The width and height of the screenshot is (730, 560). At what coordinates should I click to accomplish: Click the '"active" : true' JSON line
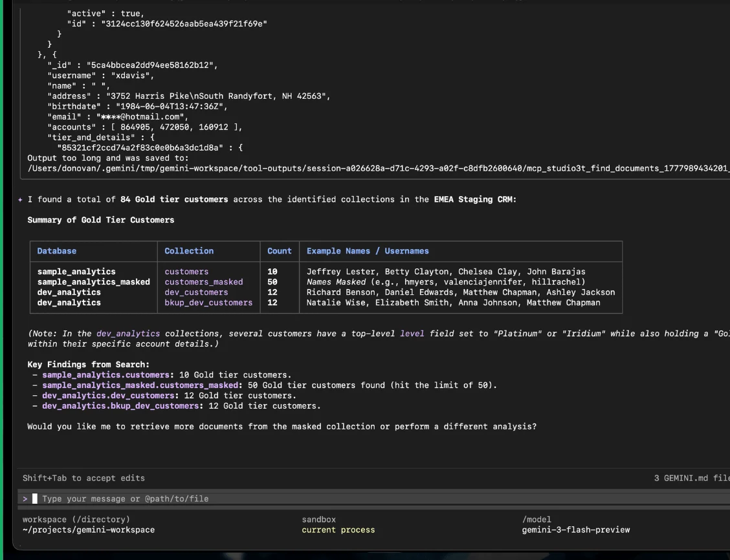105,14
